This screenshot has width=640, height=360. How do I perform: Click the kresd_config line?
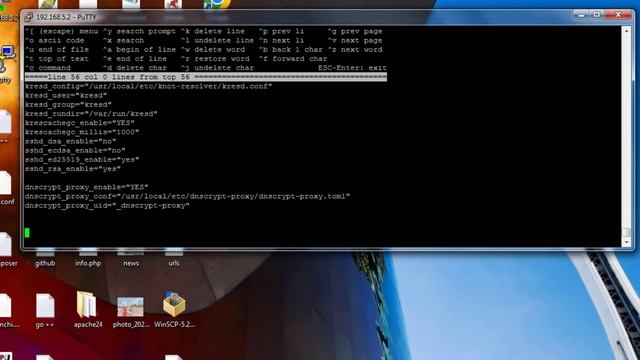pos(148,86)
